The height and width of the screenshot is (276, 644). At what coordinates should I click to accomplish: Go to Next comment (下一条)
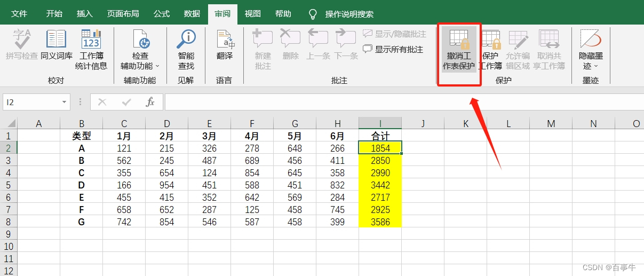click(346, 45)
